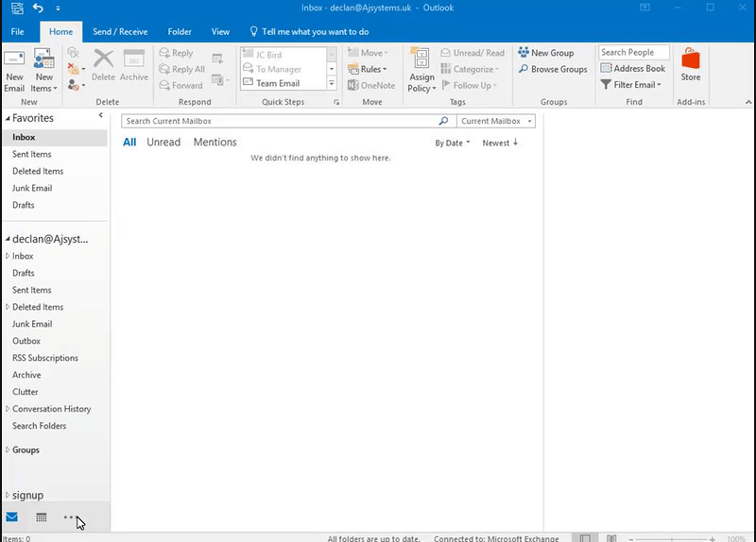Click the Junk icon
The image size is (756, 542).
point(77,85)
